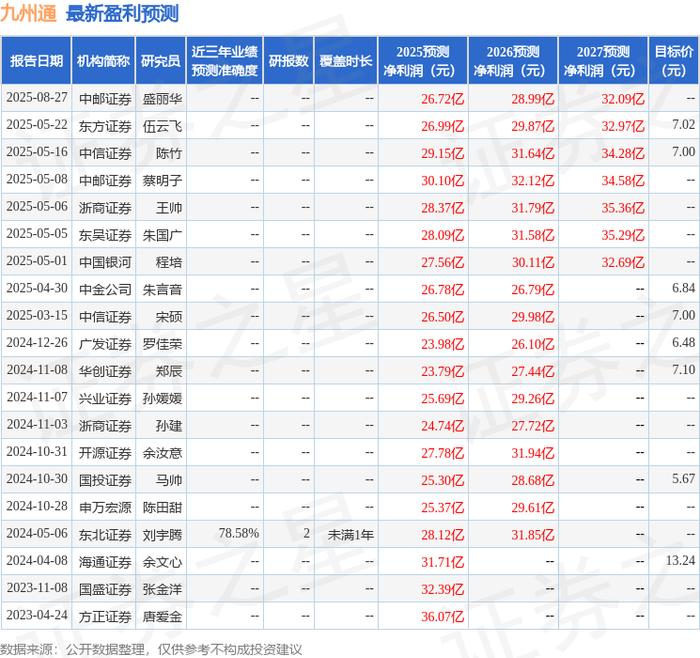Click the 30.11亿 forecast value
The width and height of the screenshot is (700, 658).
point(533,262)
